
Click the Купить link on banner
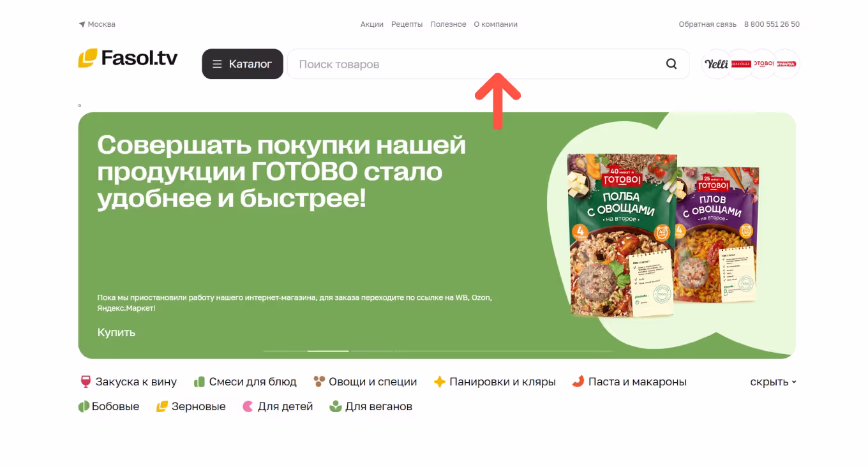116,332
